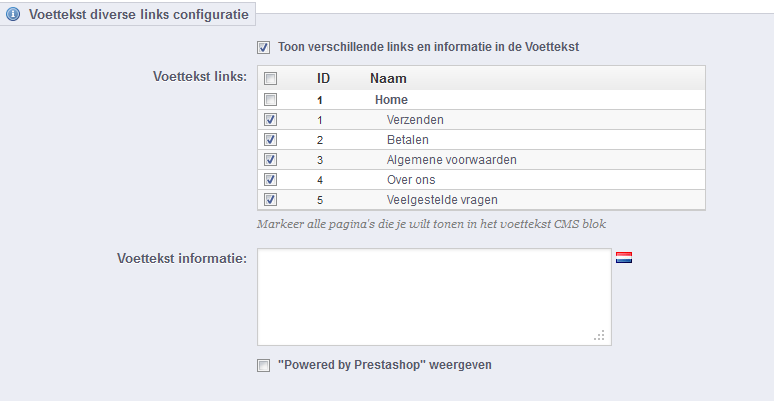Click the "Powered by Prestashop" weergeven label
This screenshot has width=774, height=401.
pyautogui.click(x=384, y=365)
